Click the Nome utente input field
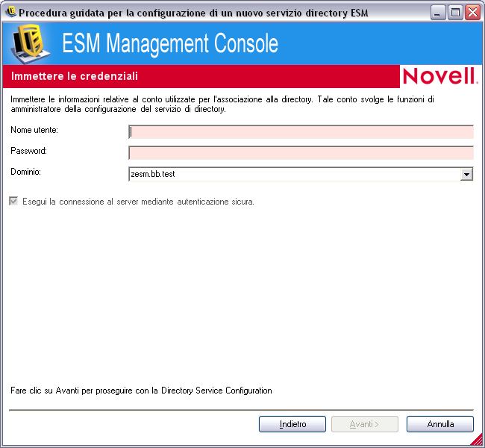The image size is (485, 448). tap(301, 132)
